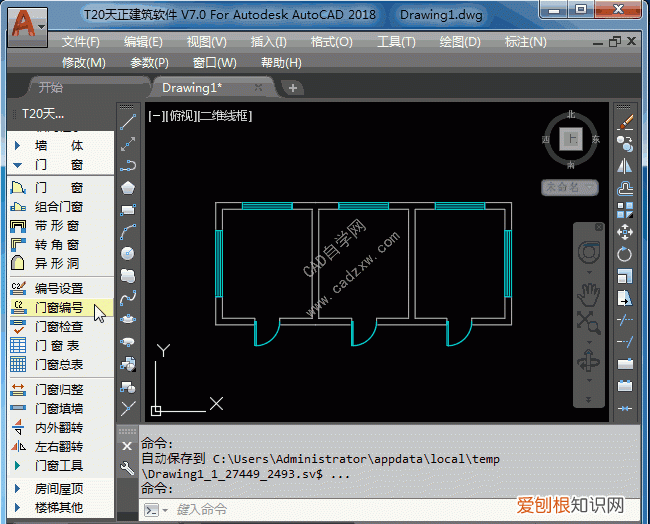Collapse the 门窗 menu group

[x=61, y=165]
